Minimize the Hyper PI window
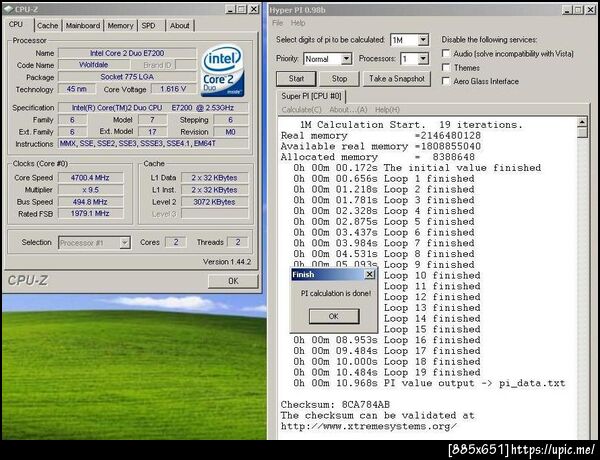The width and height of the screenshot is (600, 460). click(x=567, y=10)
